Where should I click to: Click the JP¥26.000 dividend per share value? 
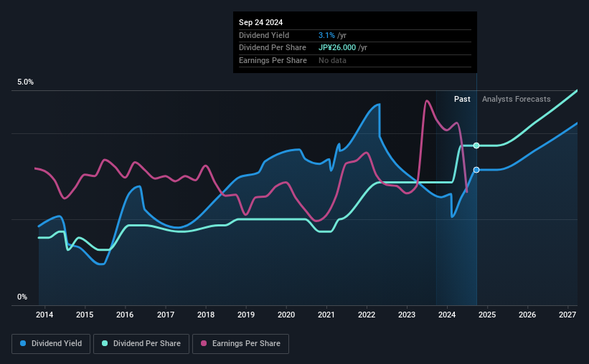tap(337, 48)
